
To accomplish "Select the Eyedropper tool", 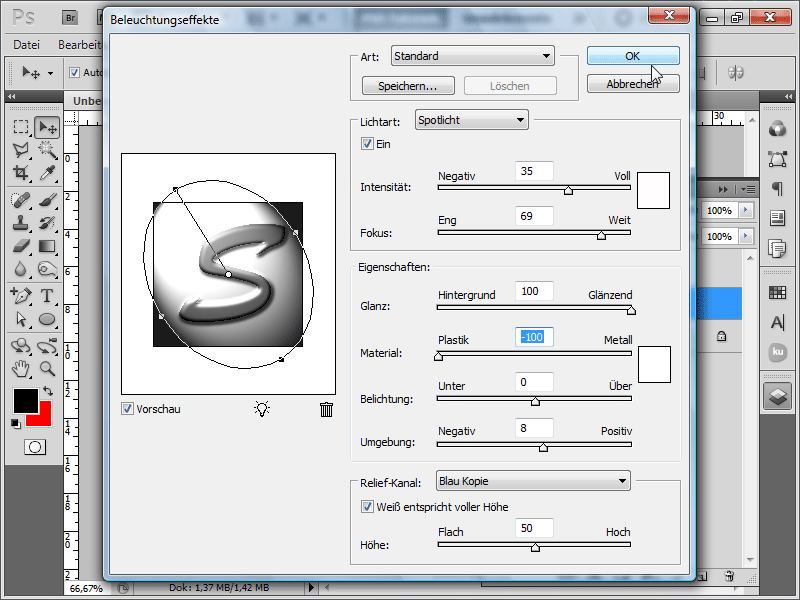I will coord(47,173).
